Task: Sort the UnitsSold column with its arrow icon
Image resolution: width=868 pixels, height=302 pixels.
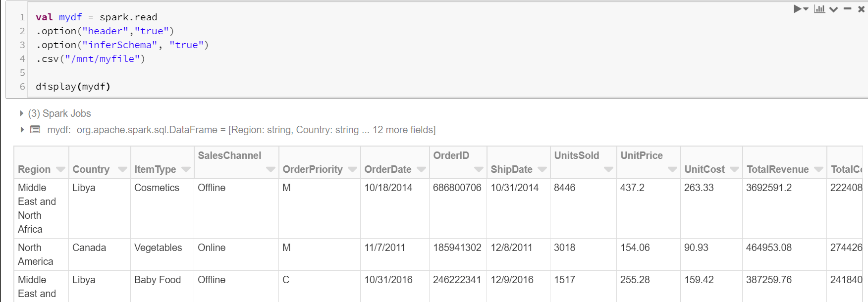Action: tap(609, 169)
